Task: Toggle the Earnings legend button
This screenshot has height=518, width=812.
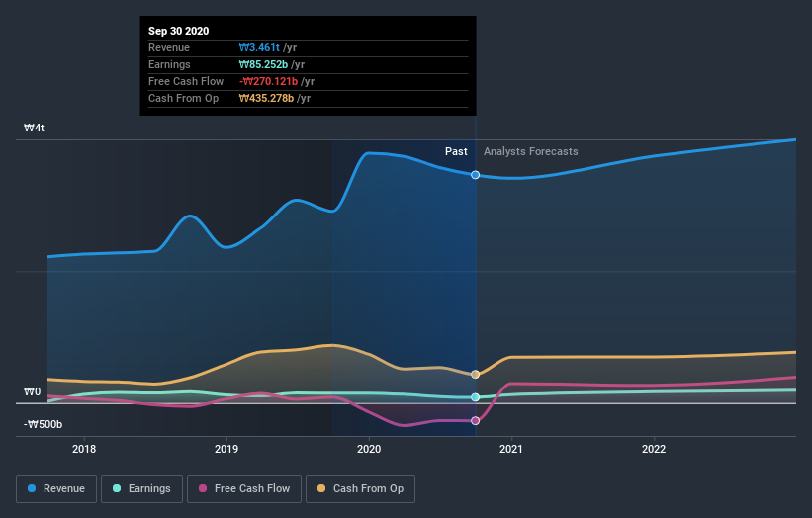Action: pos(141,489)
